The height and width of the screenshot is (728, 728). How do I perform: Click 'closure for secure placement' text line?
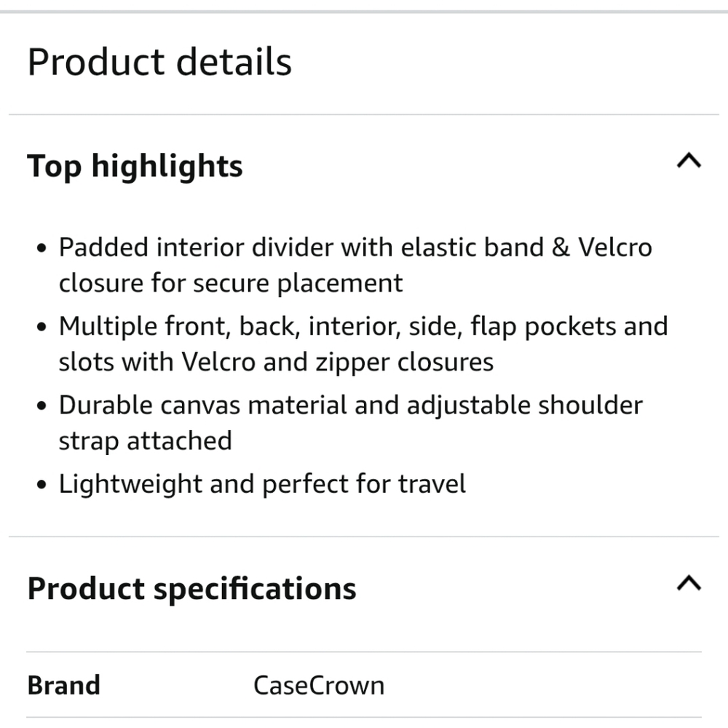point(231,283)
